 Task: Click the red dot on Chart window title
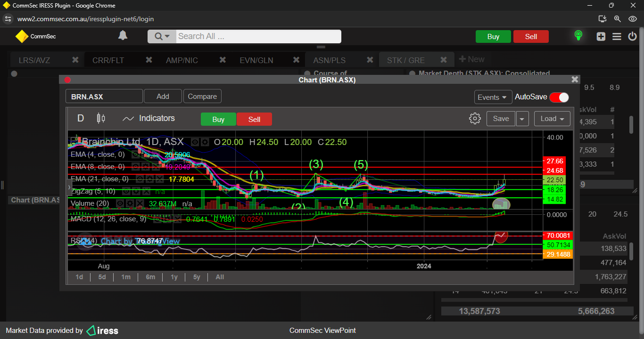(67, 80)
